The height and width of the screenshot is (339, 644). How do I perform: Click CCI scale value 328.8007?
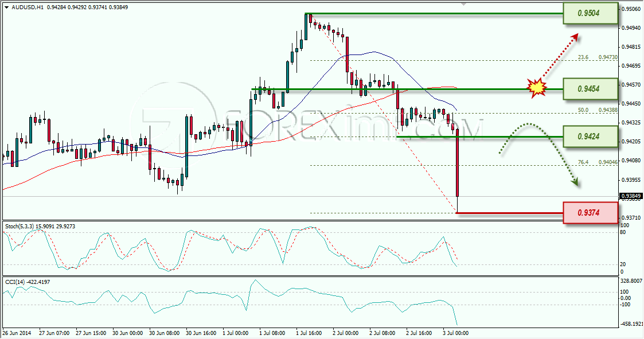coord(631,281)
